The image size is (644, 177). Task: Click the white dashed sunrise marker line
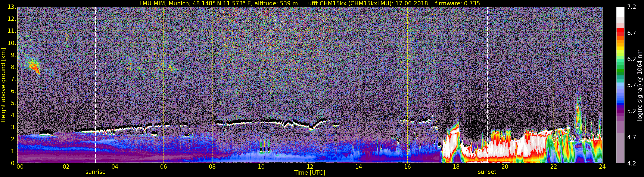pos(96,85)
